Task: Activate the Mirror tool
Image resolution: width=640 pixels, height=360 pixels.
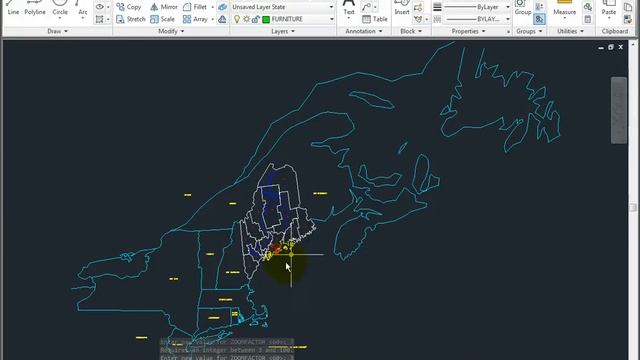Action: [164, 7]
